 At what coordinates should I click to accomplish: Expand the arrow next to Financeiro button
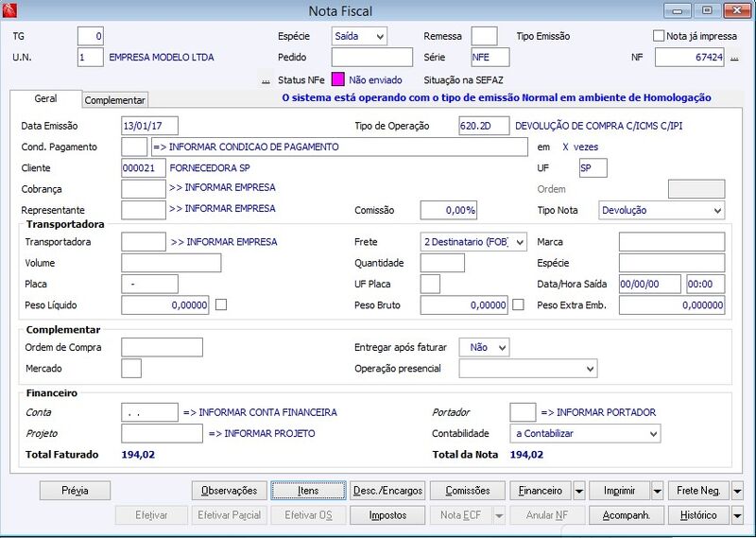tap(579, 491)
